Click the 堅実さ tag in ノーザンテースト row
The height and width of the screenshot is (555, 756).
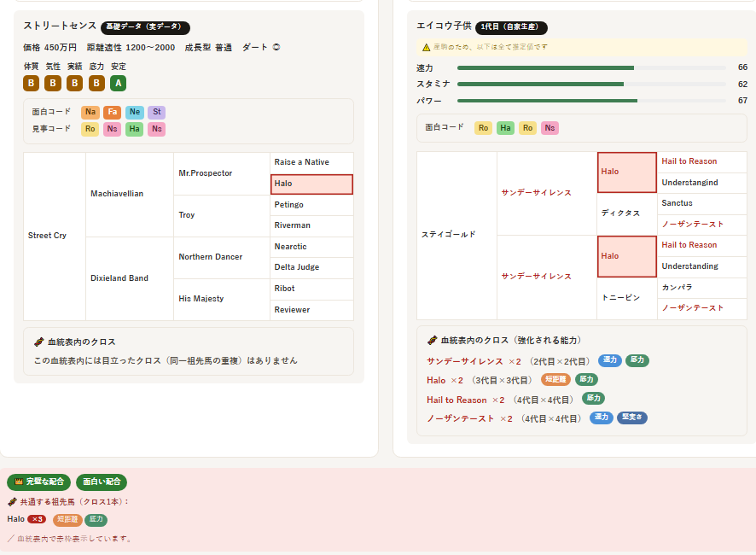(632, 418)
